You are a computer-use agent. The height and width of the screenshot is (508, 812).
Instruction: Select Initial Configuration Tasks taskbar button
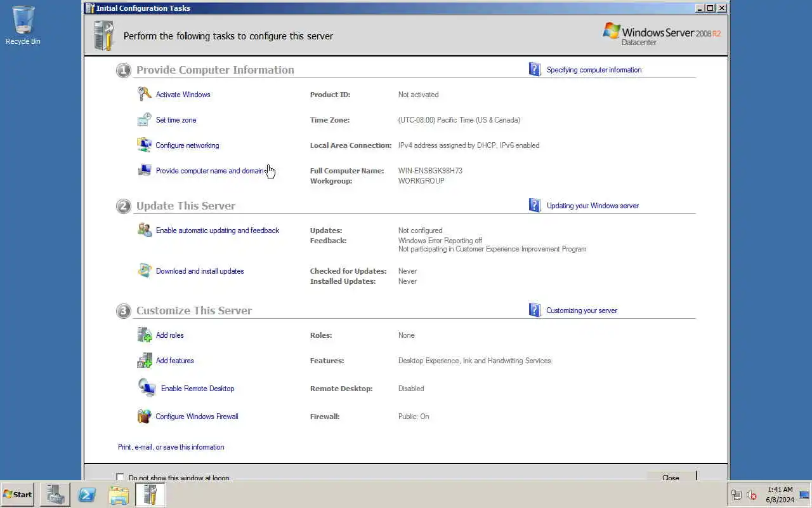click(x=150, y=495)
